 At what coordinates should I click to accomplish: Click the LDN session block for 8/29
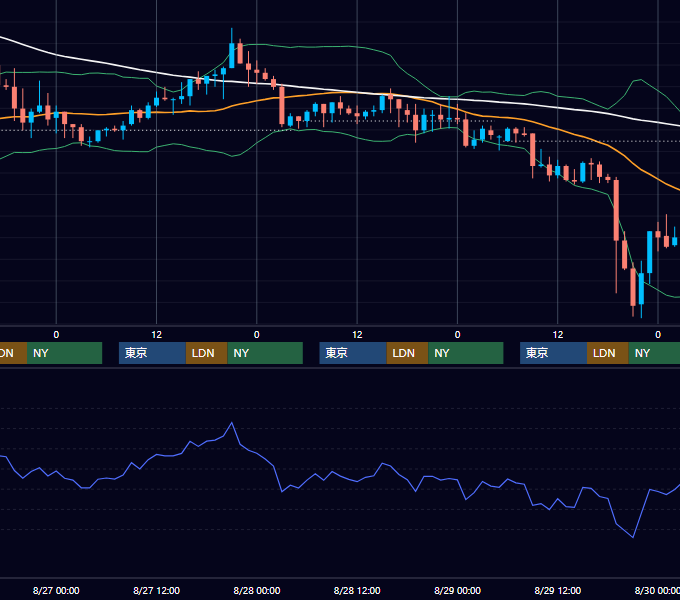click(x=608, y=353)
